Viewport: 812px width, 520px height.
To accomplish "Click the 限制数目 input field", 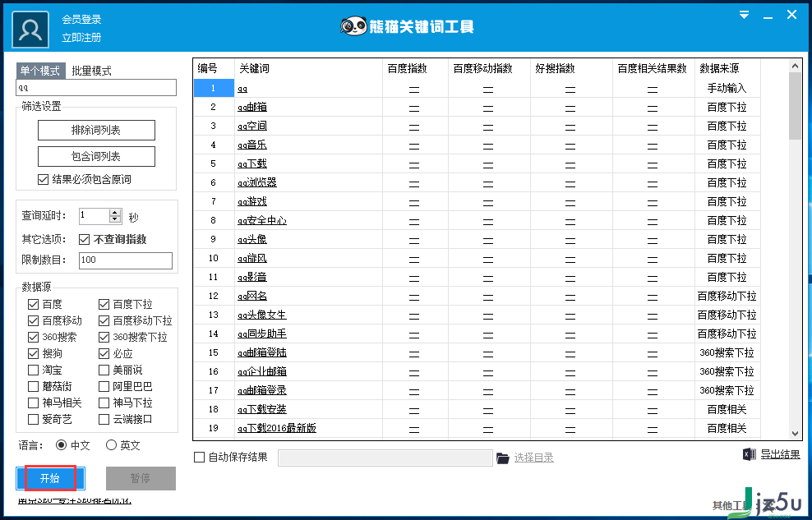I will click(126, 260).
